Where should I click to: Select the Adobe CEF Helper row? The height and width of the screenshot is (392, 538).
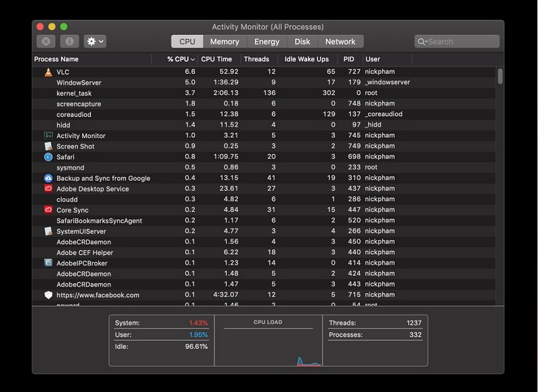(x=264, y=252)
